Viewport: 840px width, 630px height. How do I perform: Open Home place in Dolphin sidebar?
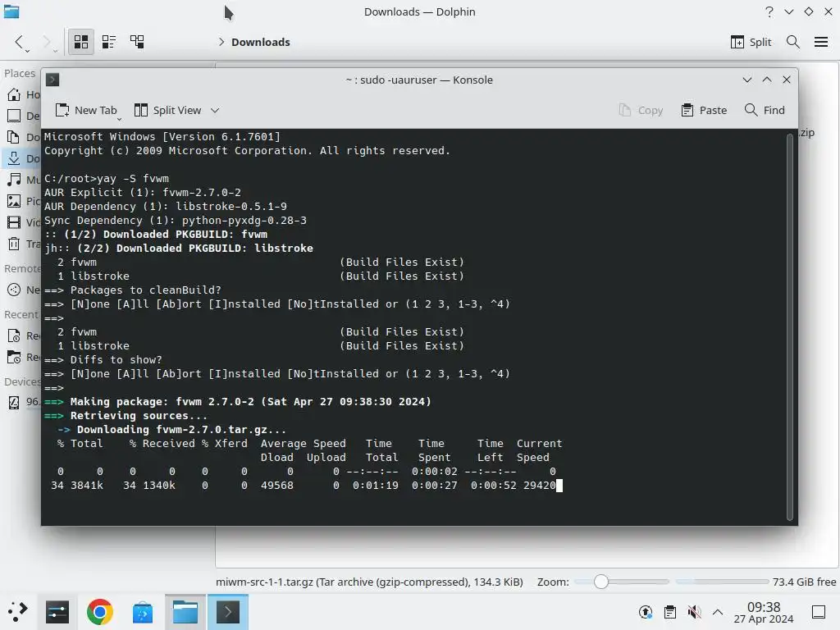tap(24, 95)
